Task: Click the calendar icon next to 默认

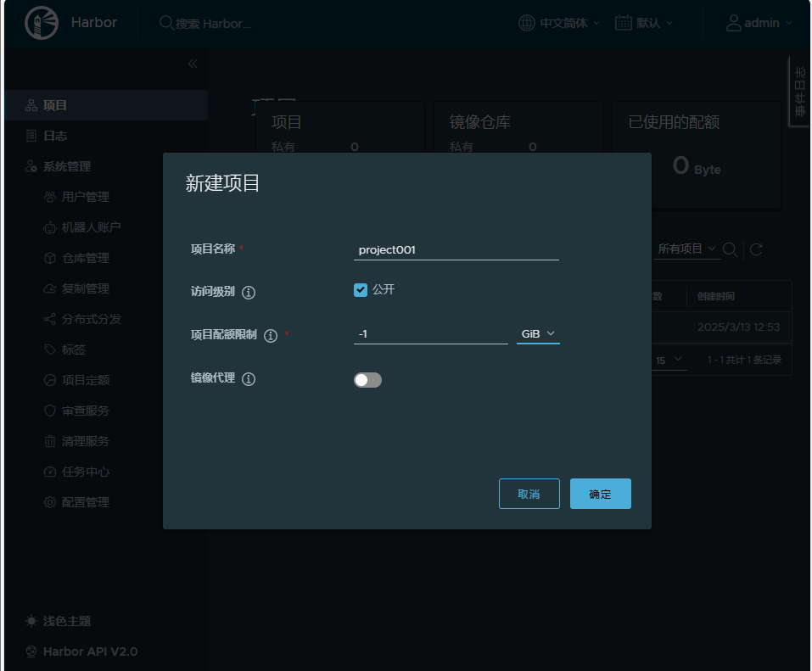Action: [x=624, y=23]
